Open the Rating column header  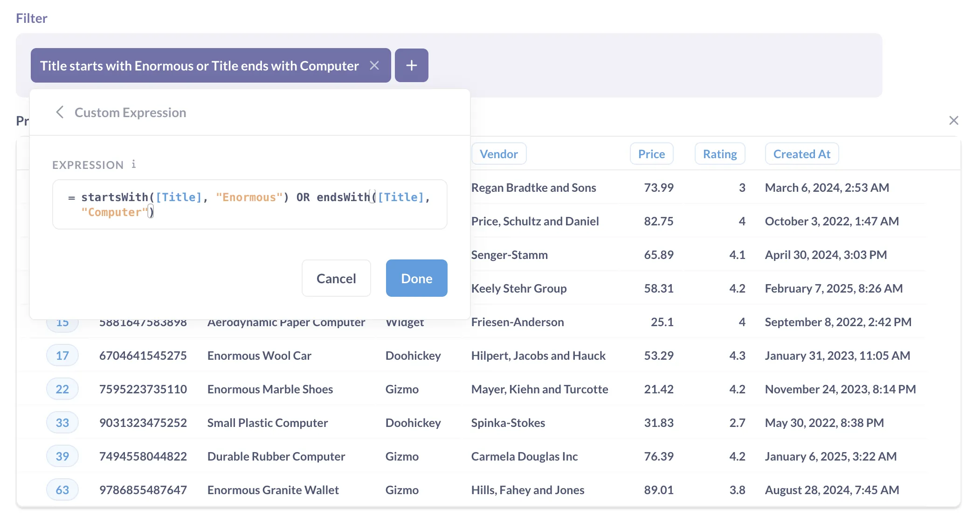pos(719,154)
